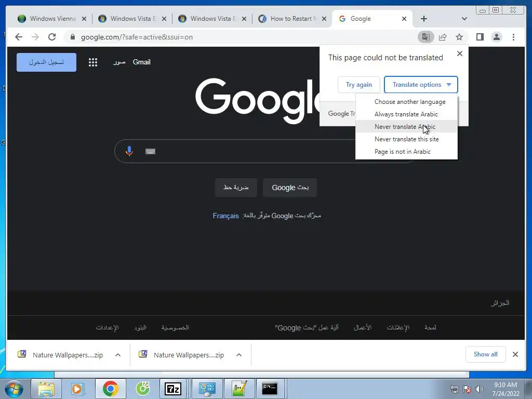Go back with the browser back arrow

pyautogui.click(x=19, y=37)
